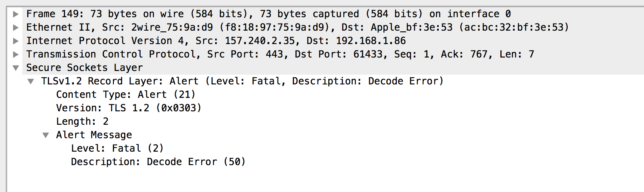Collapse the Secure Sockets Layer section

pos(16,68)
